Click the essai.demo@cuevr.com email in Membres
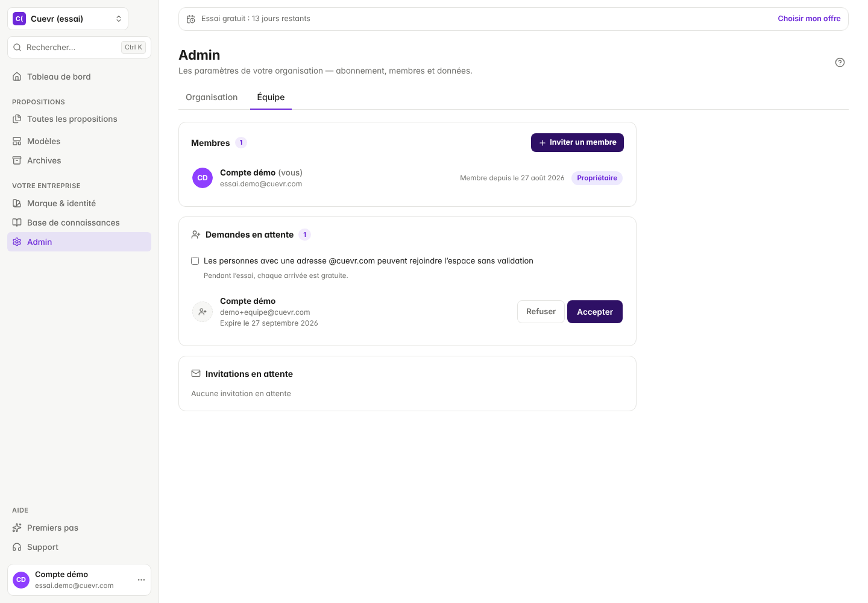Image resolution: width=868 pixels, height=603 pixels. pos(261,184)
